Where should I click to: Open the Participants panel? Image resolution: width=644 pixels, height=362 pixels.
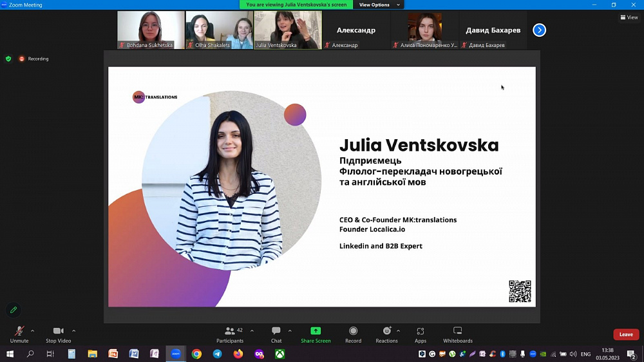(x=230, y=335)
